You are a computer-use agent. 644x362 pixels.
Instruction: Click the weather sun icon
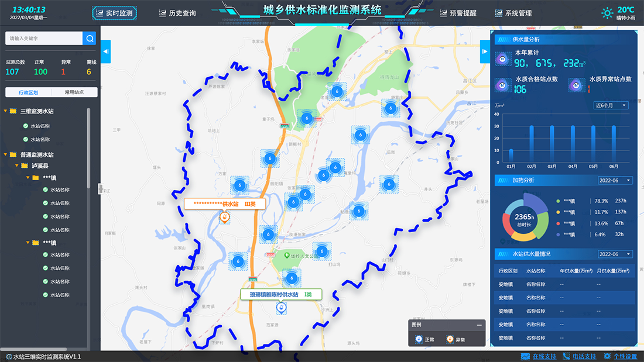coord(608,13)
